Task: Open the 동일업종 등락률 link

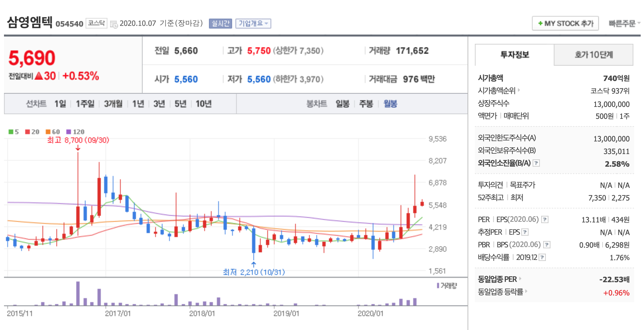Action: coord(502,292)
